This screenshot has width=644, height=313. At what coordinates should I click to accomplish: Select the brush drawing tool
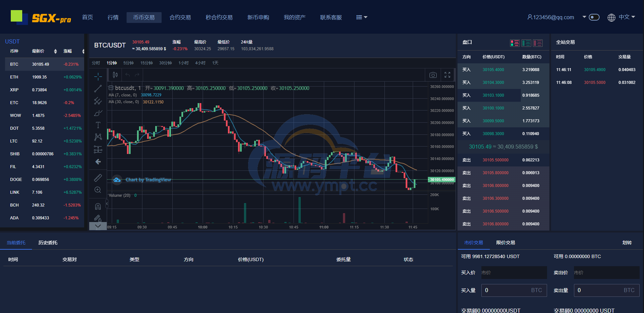coord(98,113)
